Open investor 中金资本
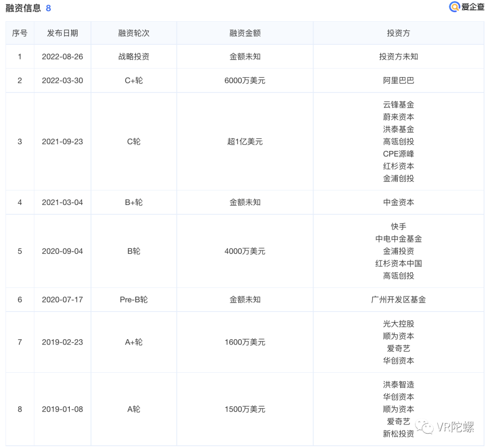 [x=398, y=202]
